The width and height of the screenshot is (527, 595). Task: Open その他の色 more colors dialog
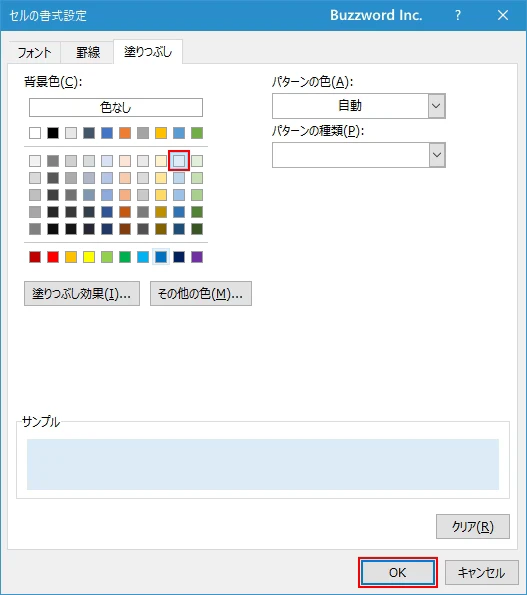(201, 293)
